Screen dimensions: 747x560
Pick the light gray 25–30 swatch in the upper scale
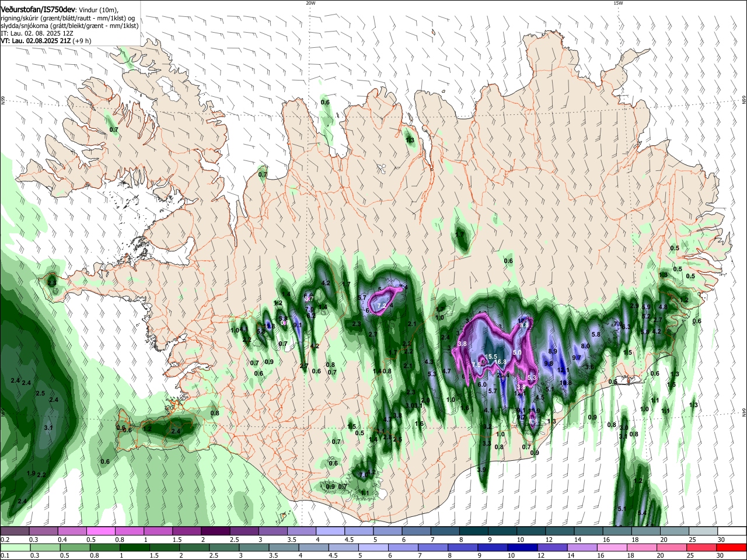(x=703, y=531)
